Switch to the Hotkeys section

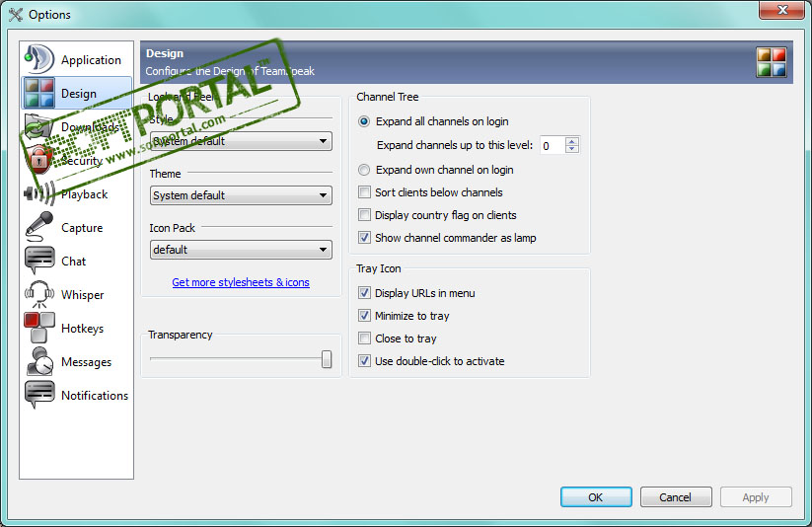point(76,329)
